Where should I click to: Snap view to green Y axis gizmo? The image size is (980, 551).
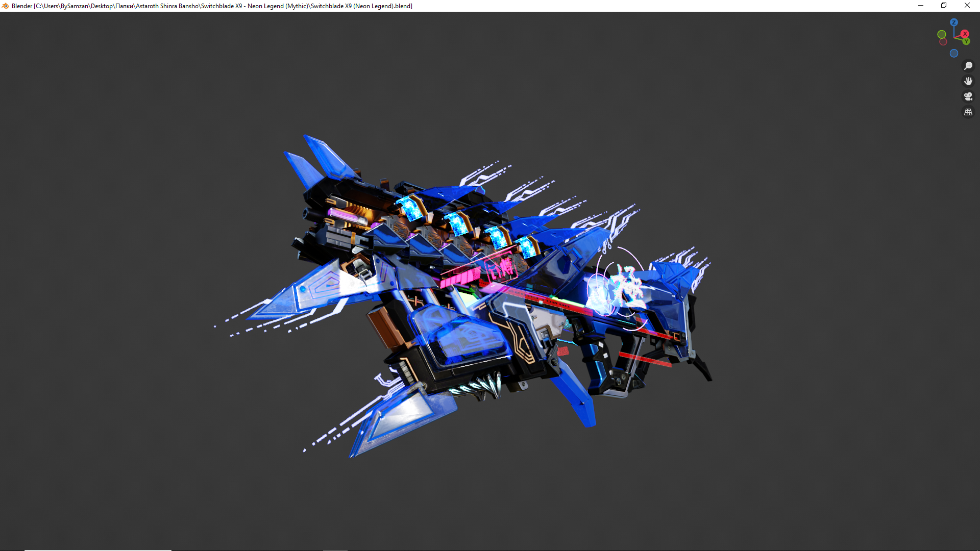coord(966,41)
